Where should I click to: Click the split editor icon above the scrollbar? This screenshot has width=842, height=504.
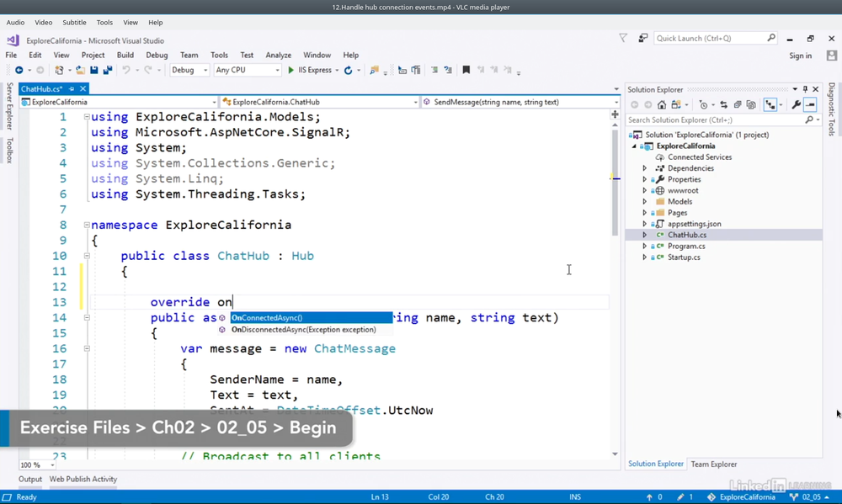615,114
